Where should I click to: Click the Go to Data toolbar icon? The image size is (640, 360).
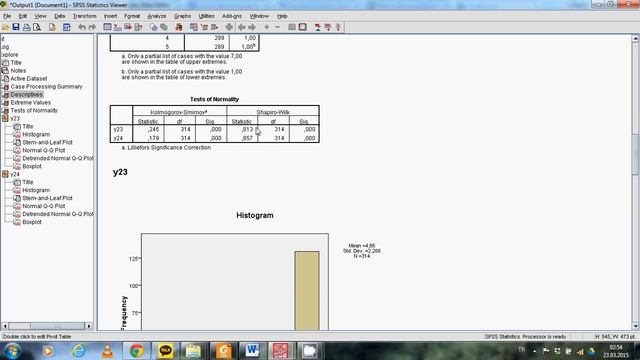tap(107, 27)
